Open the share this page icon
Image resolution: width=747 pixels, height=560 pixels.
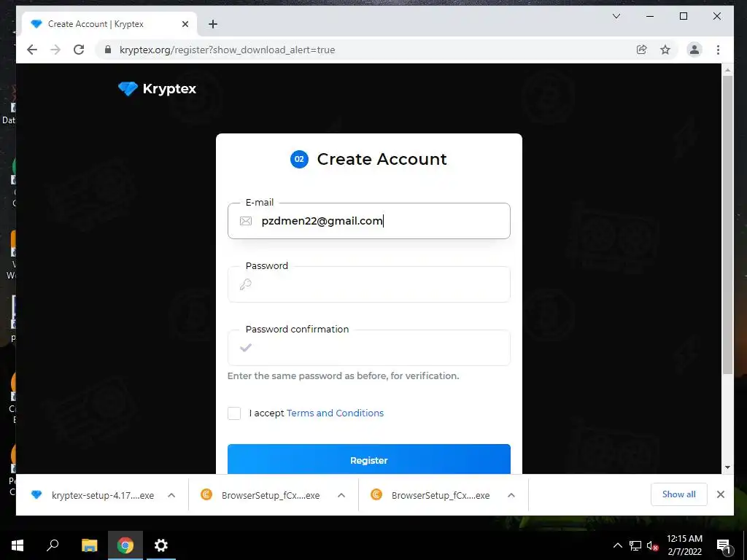(x=642, y=50)
